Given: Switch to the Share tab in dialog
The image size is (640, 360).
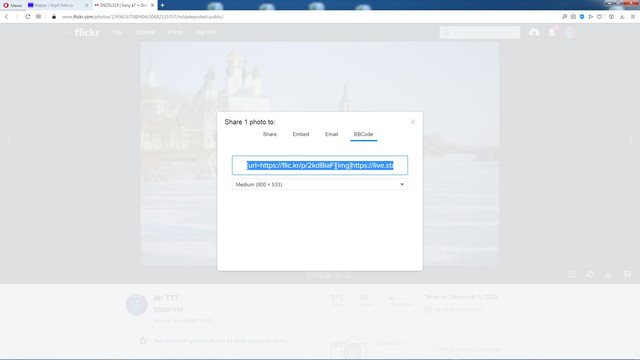Looking at the screenshot, I should [270, 134].
